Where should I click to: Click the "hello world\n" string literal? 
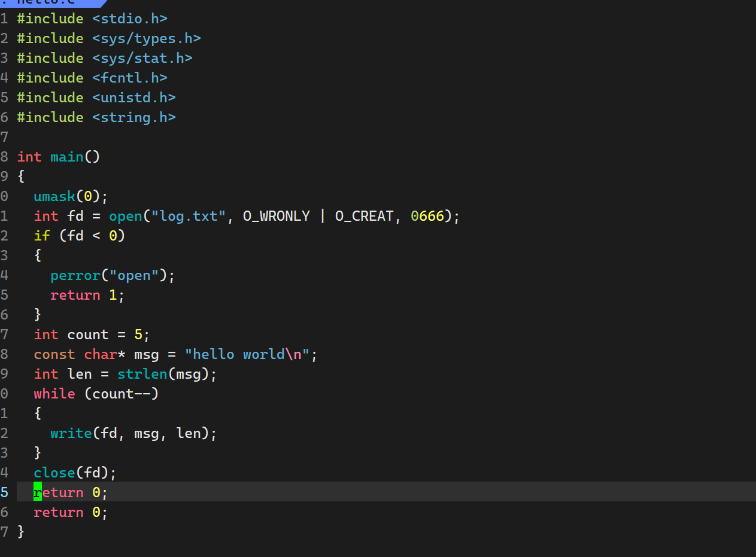point(247,354)
